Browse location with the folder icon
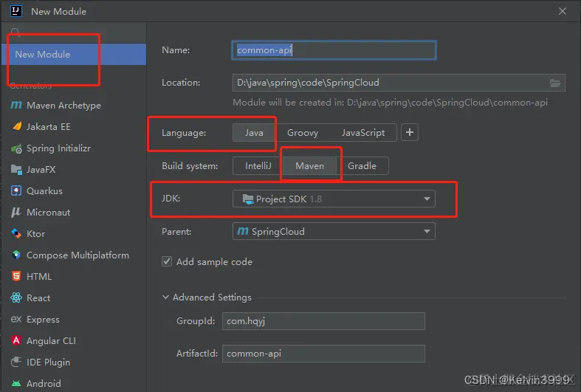Screen dimensions: 581x392 tap(554, 83)
